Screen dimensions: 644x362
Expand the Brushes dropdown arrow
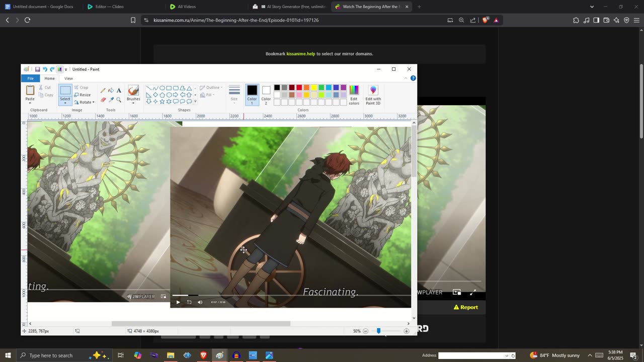133,103
